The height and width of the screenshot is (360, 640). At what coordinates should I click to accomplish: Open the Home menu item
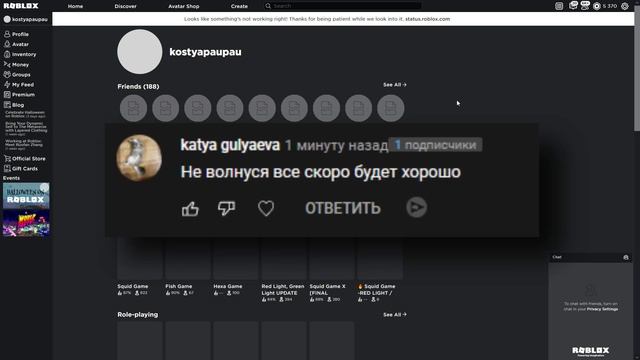(x=75, y=6)
